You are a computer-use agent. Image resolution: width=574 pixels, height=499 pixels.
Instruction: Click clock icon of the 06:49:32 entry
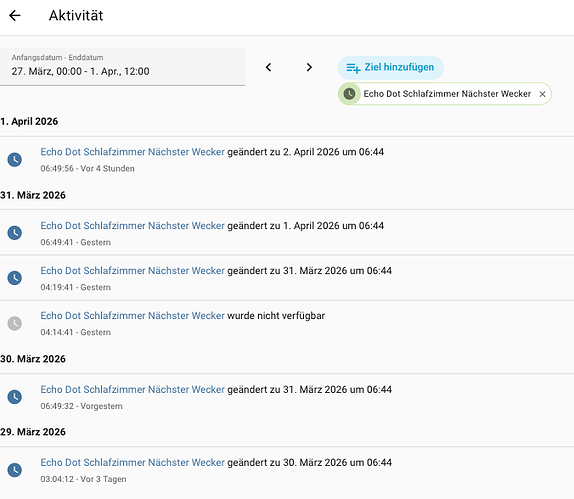(15, 397)
